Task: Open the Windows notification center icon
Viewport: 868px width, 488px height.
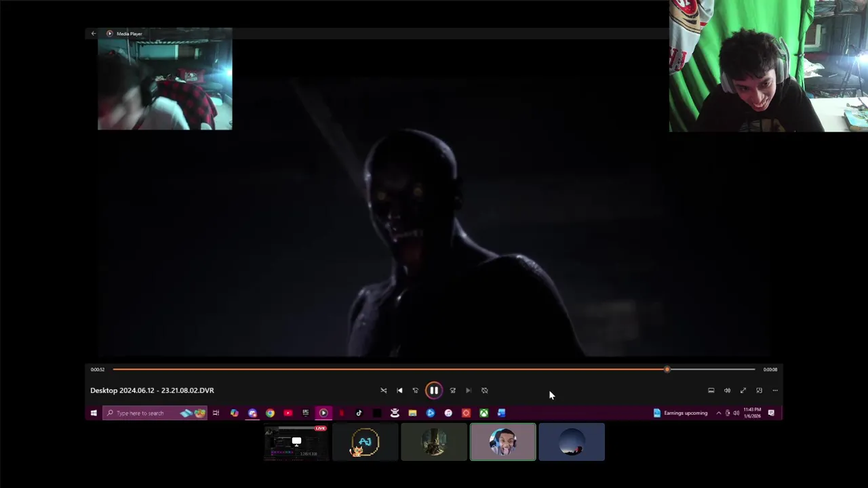Action: (x=771, y=413)
